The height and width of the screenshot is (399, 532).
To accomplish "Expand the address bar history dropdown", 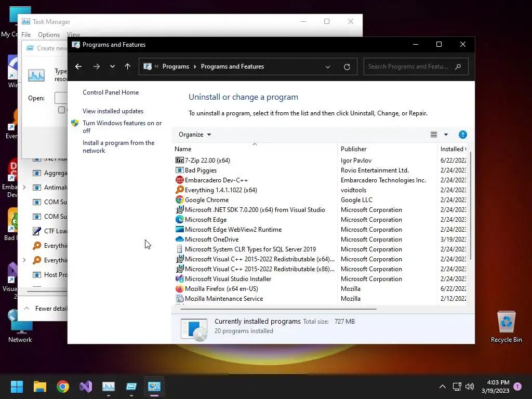I will coord(328,67).
